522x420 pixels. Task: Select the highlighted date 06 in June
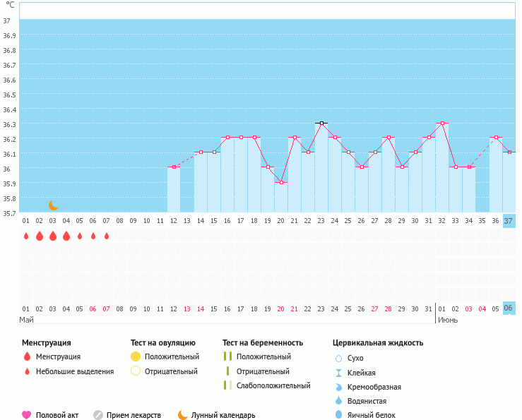click(x=508, y=308)
